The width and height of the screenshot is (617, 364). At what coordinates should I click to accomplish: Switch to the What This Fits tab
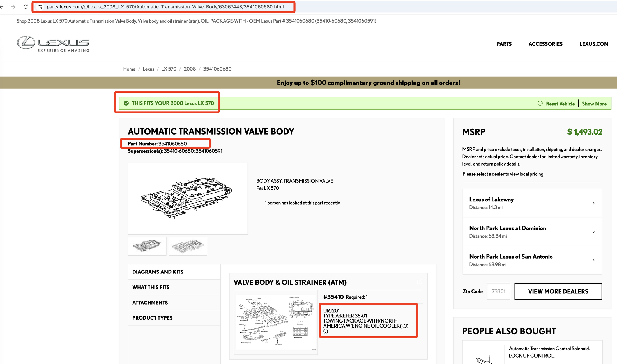coord(174,287)
